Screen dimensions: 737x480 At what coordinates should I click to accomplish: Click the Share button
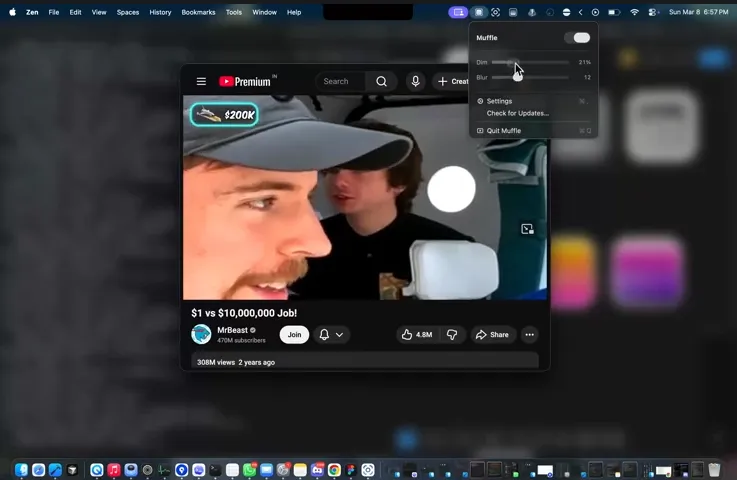point(492,335)
